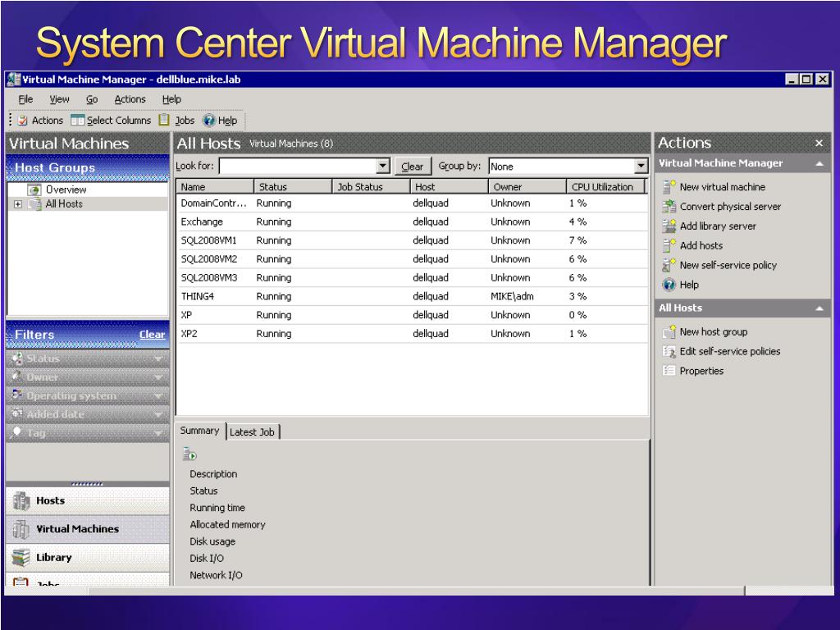Image resolution: width=840 pixels, height=630 pixels.
Task: Click the Convert physical server link
Action: click(x=730, y=206)
